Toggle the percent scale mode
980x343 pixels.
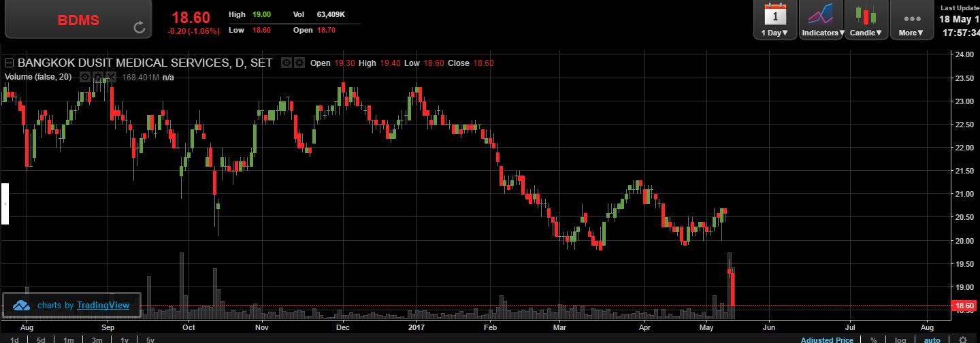[x=873, y=340]
